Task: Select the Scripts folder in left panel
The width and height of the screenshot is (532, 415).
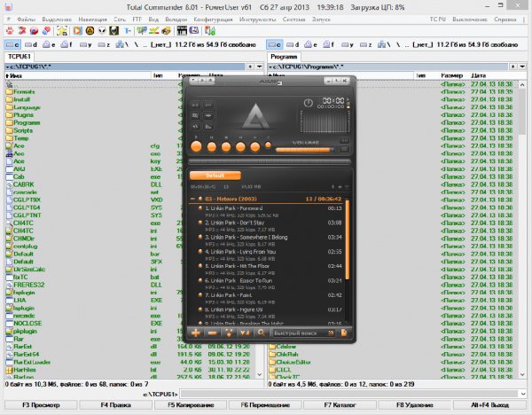Action: pyautogui.click(x=23, y=130)
